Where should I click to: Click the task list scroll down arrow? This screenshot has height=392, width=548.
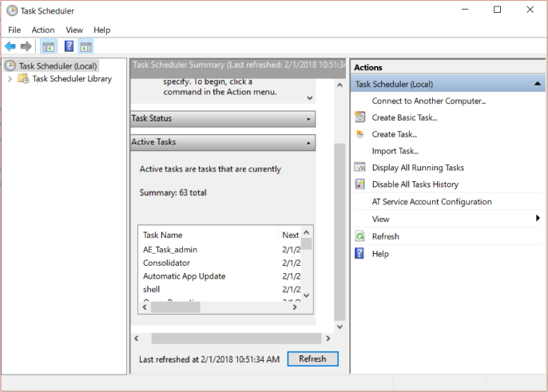pos(307,295)
